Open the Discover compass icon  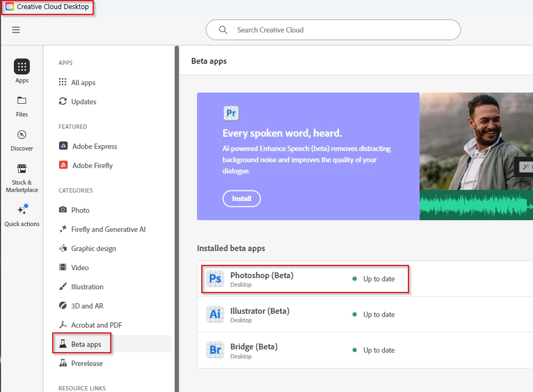coord(22,135)
